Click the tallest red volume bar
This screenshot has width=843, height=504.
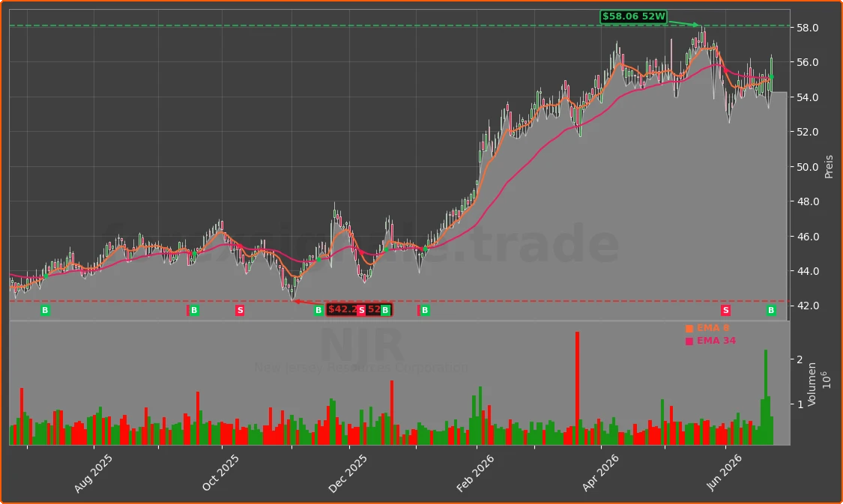click(578, 388)
